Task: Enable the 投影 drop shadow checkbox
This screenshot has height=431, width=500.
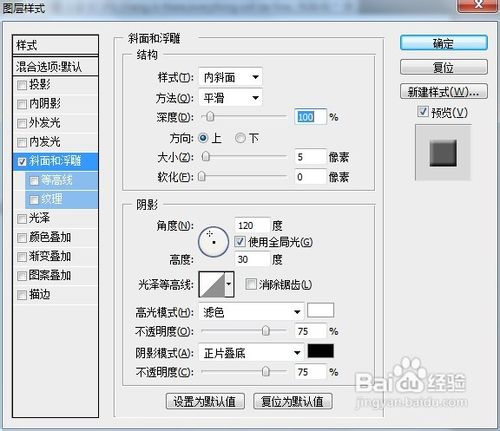Action: 22,85
